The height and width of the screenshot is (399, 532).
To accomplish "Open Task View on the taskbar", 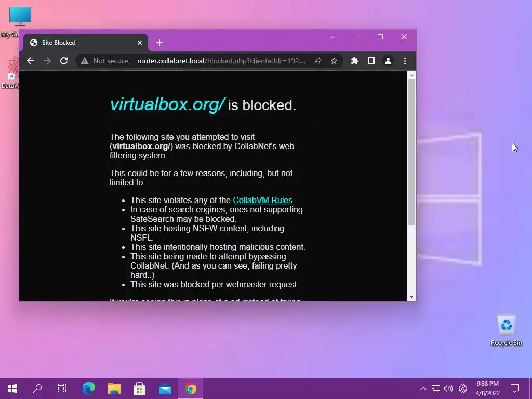I will (x=62, y=389).
